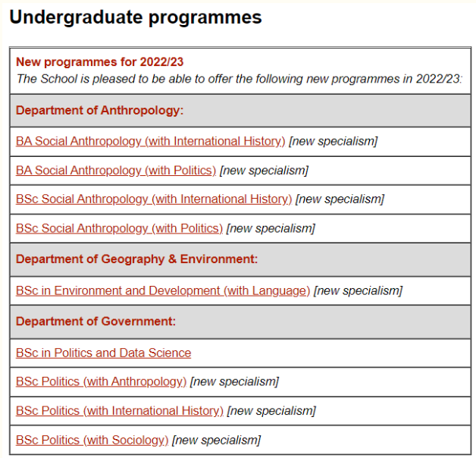Click BSc Social Anthropology (with International History)

154,199
